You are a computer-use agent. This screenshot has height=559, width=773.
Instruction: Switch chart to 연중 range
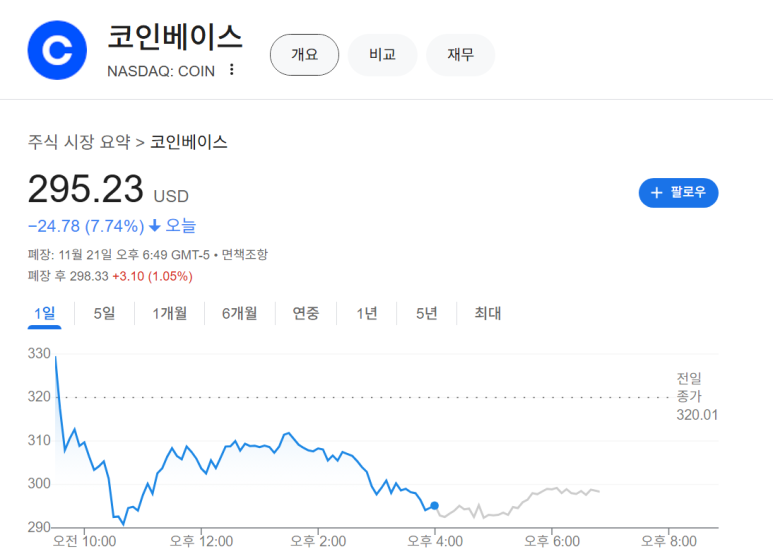pyautogui.click(x=306, y=314)
